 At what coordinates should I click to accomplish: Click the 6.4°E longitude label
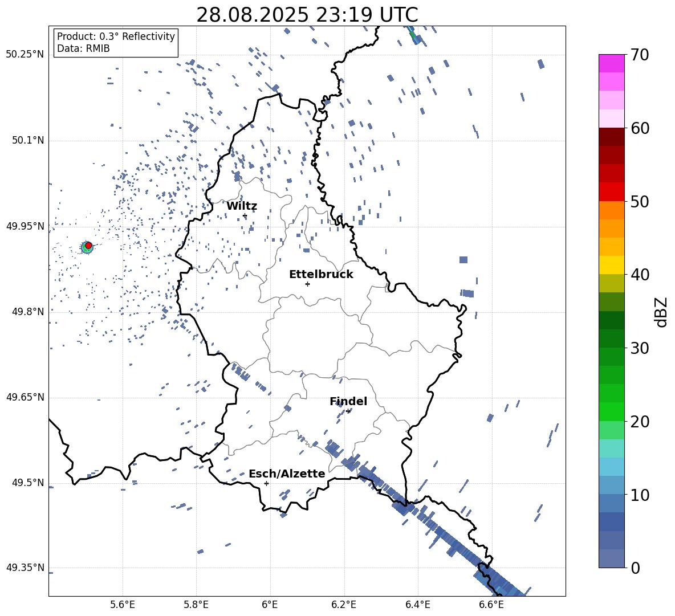[x=417, y=605]
